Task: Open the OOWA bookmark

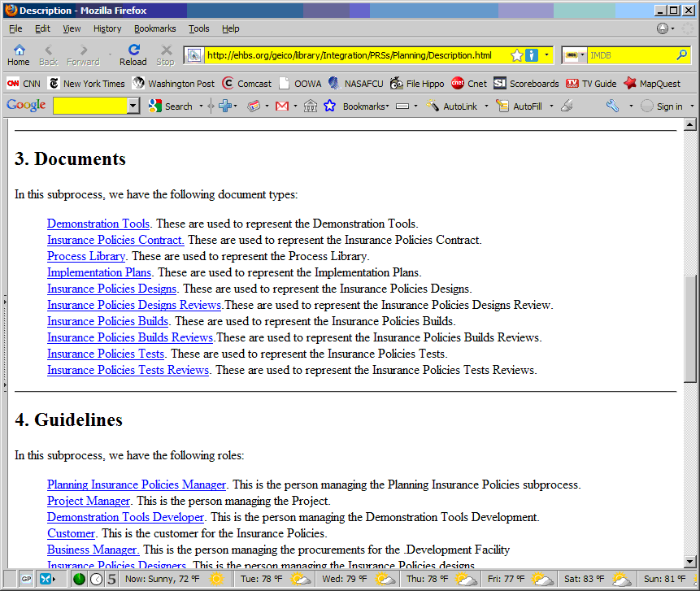Action: (300, 84)
